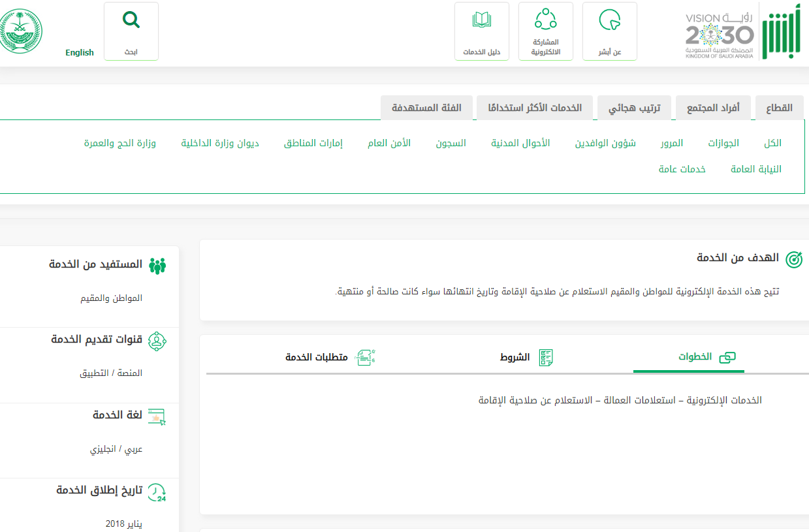Open the E-Participation (المشاركة الالكترونية) icon
809x532 pixels.
(545, 19)
